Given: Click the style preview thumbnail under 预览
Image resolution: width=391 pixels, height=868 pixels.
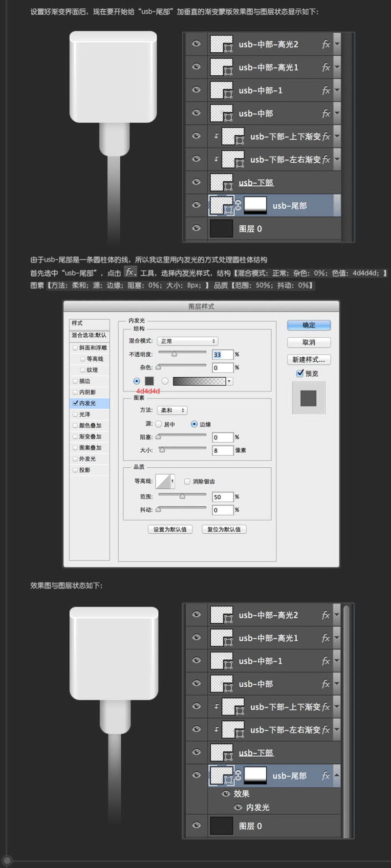Looking at the screenshot, I should click(x=308, y=398).
